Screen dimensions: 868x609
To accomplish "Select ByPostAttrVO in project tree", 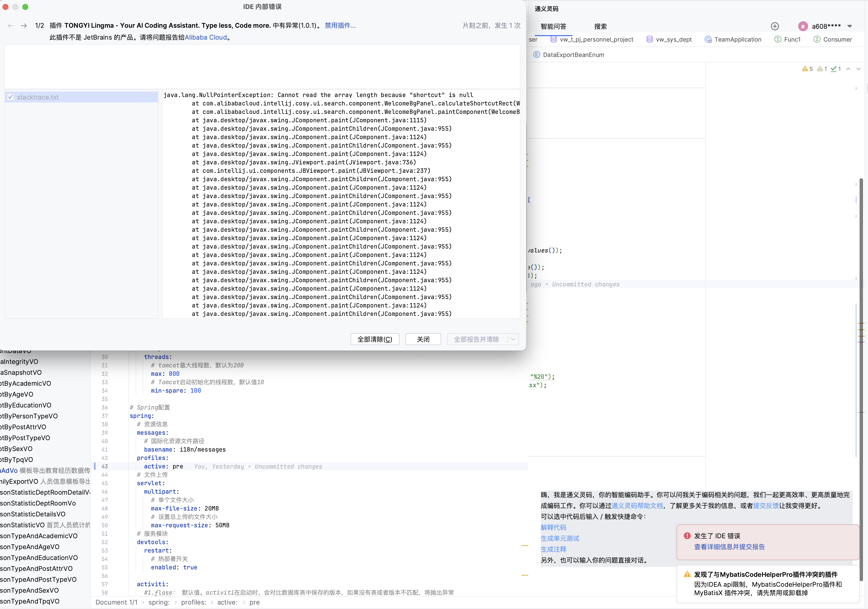I will (x=23, y=427).
